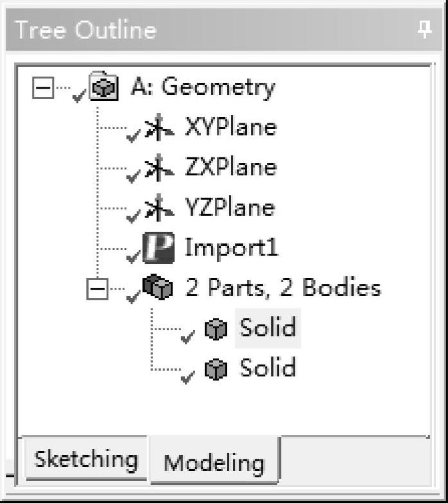Switch to the Sketching tab
Viewport: 448px width, 503px height.
click(x=85, y=459)
